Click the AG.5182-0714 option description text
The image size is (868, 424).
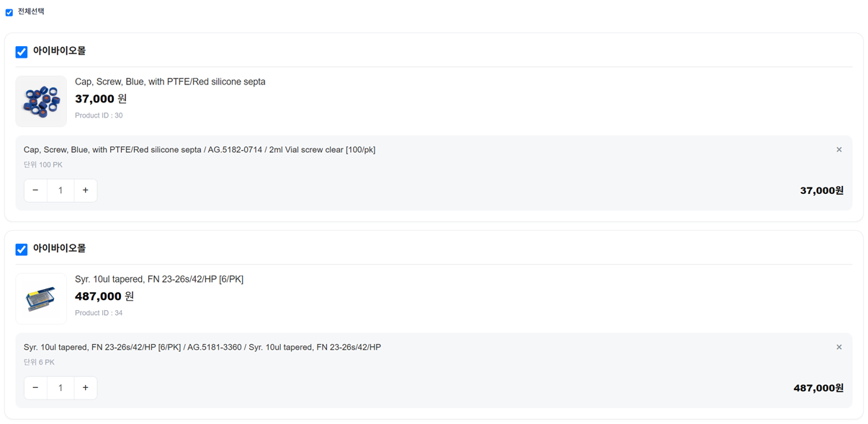(200, 150)
